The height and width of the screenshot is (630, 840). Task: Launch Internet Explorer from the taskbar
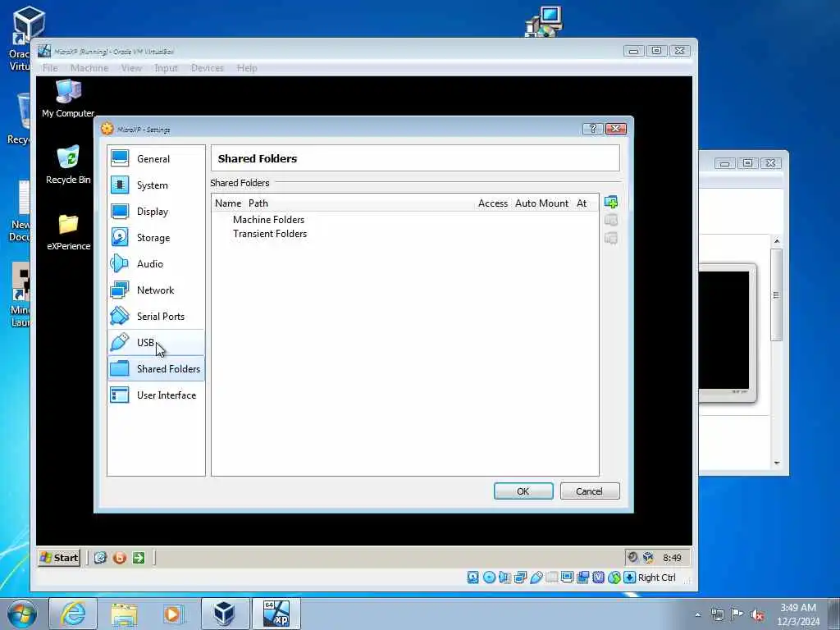[73, 614]
